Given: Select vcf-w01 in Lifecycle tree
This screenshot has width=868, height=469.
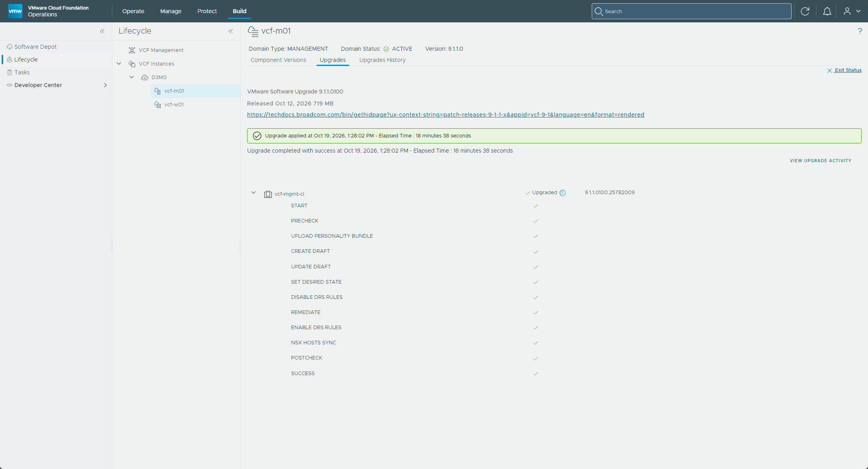Looking at the screenshot, I should click(x=174, y=105).
